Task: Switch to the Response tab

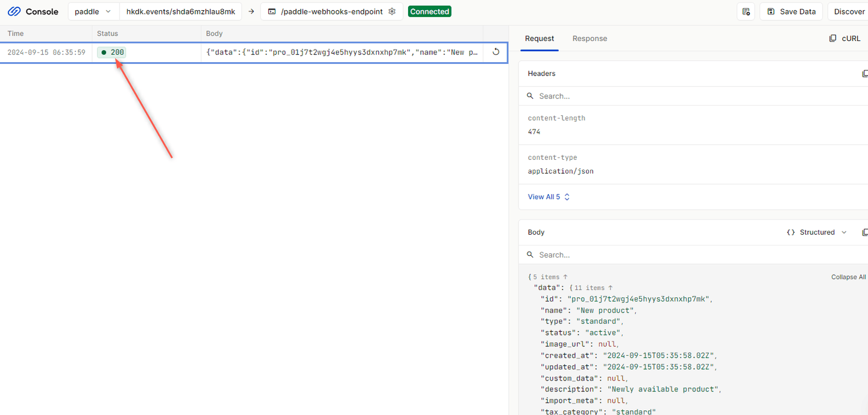Action: [590, 39]
